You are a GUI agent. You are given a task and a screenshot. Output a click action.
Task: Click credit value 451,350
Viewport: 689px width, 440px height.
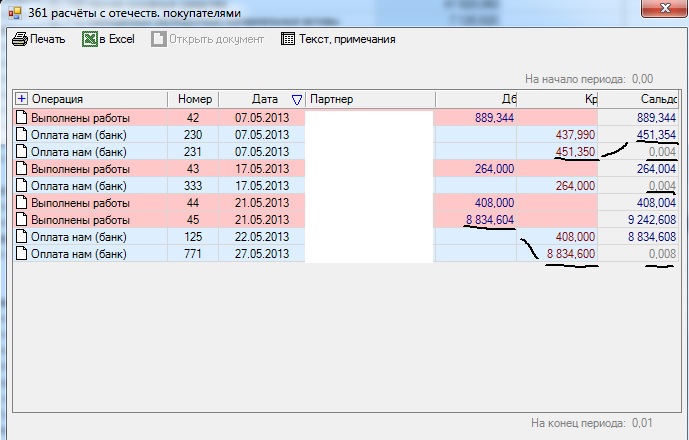(575, 152)
